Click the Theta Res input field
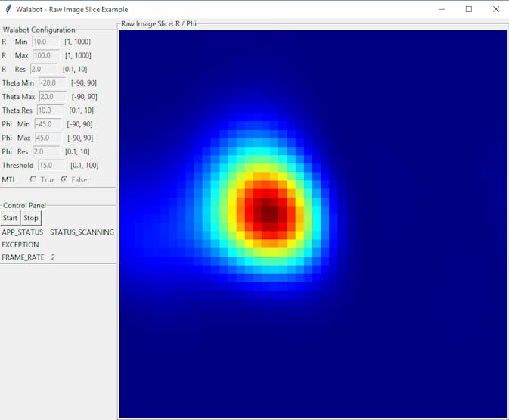This screenshot has width=509, height=420. click(51, 110)
